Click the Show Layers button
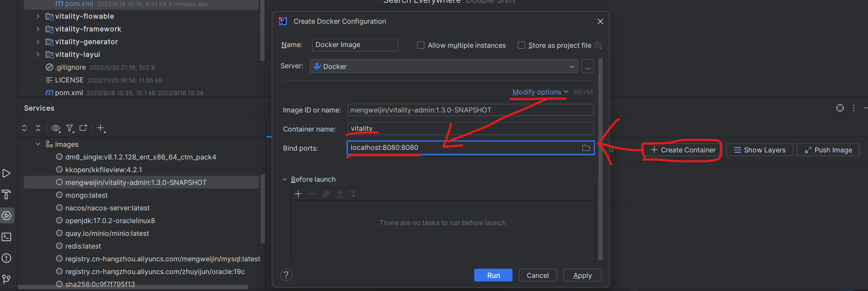 point(760,150)
